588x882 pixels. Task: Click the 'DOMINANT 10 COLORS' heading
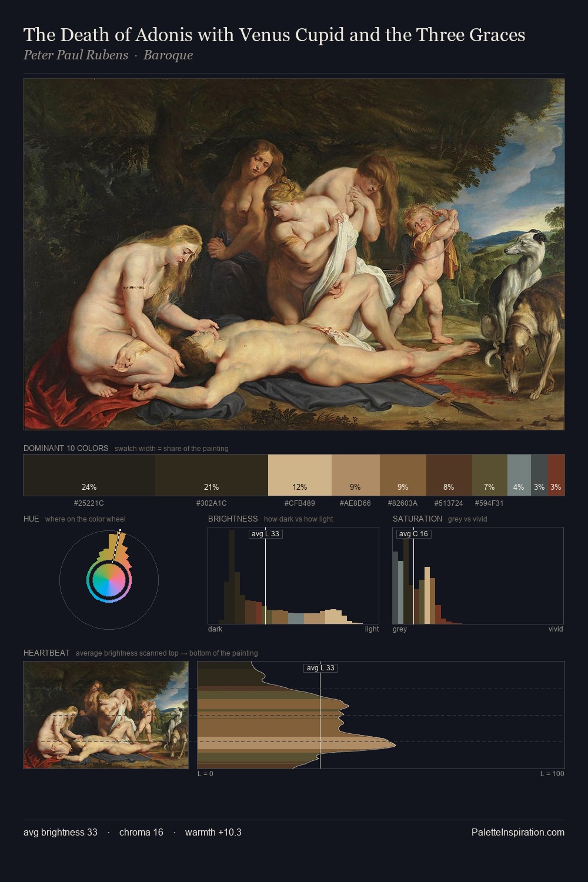[x=66, y=448]
